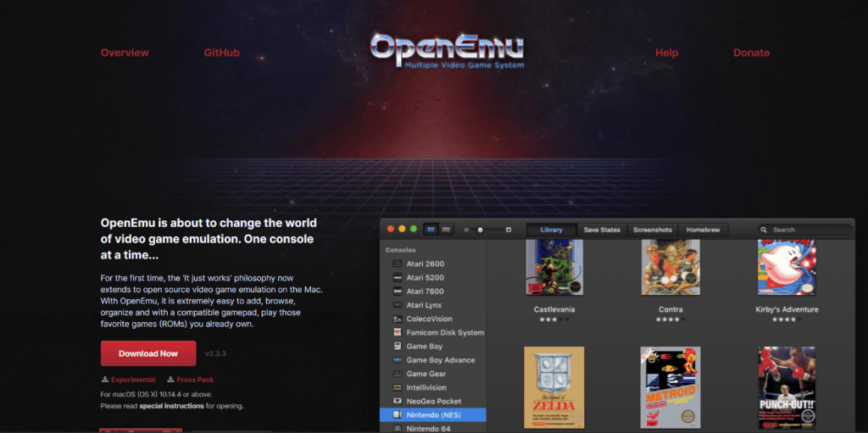The width and height of the screenshot is (868, 433).
Task: Open the Donate navigation link
Action: click(751, 53)
